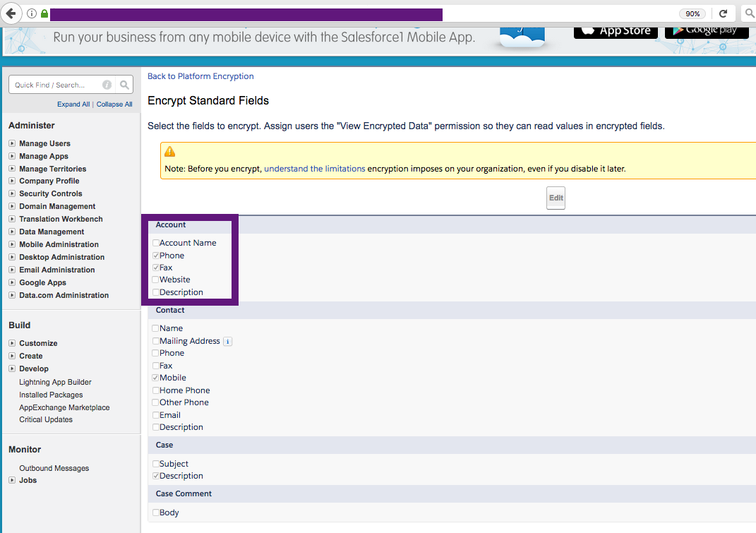Image resolution: width=756 pixels, height=533 pixels.
Task: Toggle the Account Name checkbox
Action: pyautogui.click(x=156, y=243)
